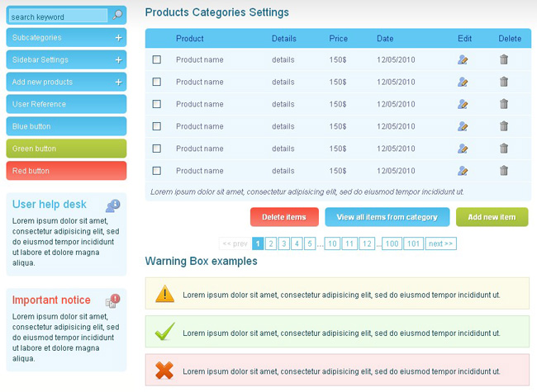Click edit icon in third product row
537x392 pixels.
coord(463,104)
